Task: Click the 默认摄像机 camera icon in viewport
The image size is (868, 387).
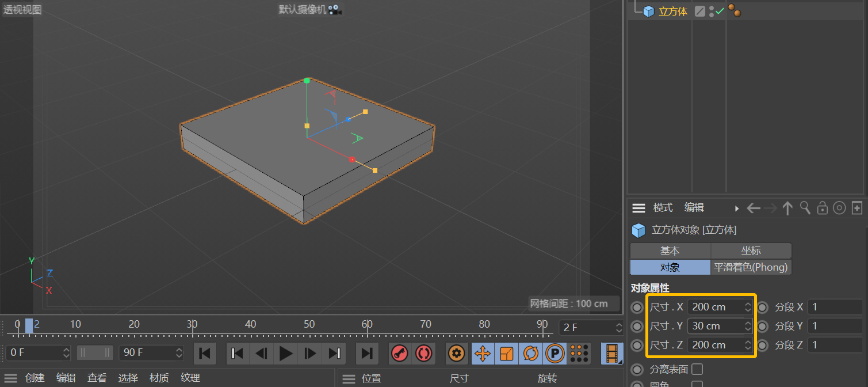Action: tap(335, 10)
